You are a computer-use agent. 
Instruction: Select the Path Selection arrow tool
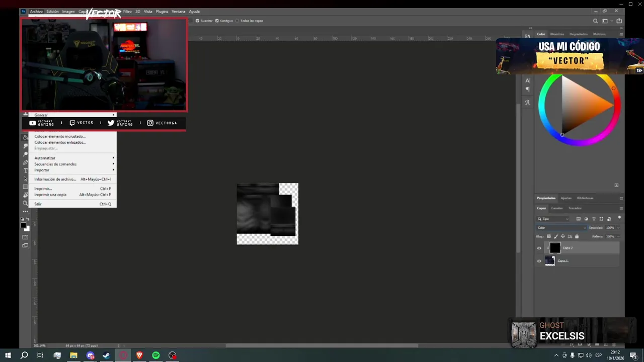[25, 178]
